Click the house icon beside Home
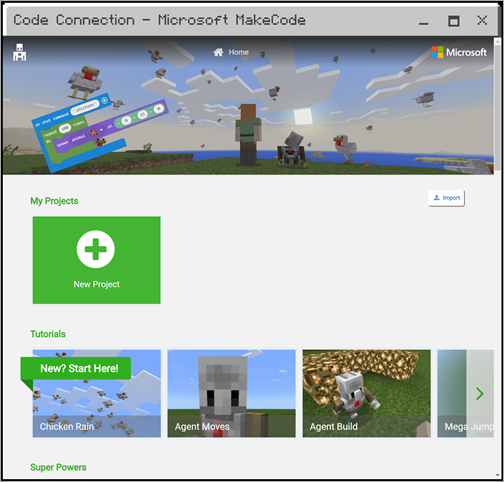Screen dimensions: 504x482 218,52
